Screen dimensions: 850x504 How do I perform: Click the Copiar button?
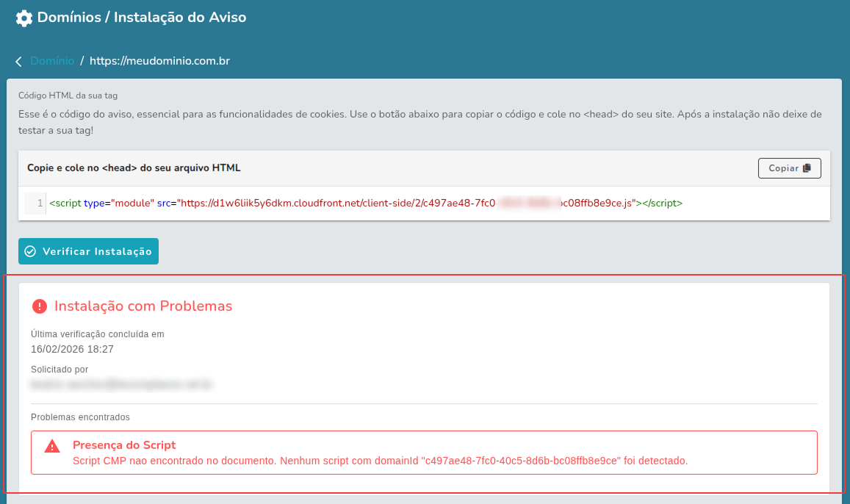pos(789,168)
